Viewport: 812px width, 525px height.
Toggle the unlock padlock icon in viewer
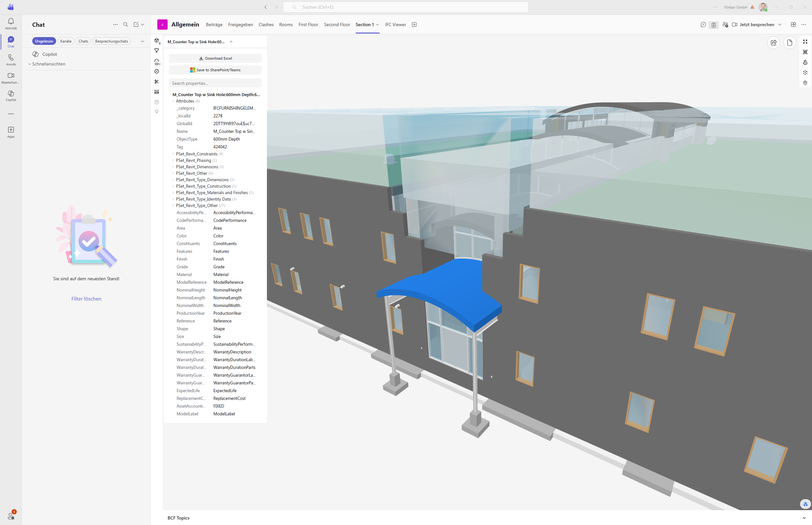805,62
